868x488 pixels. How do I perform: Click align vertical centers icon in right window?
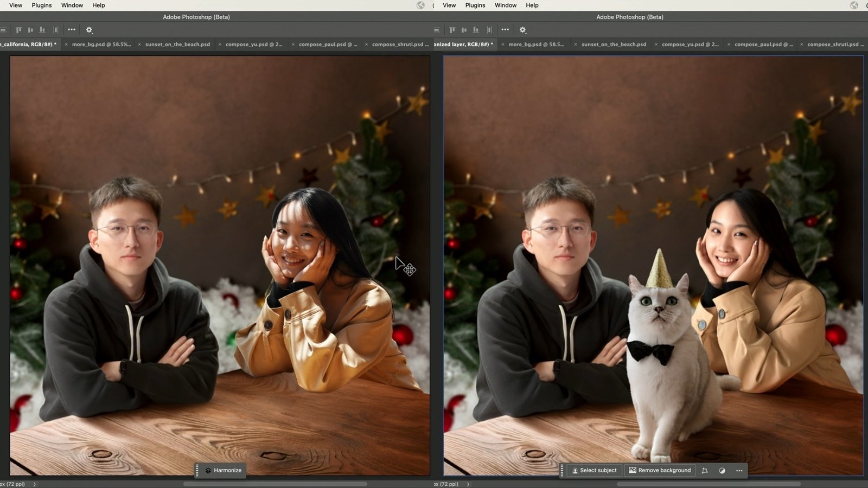[x=464, y=30]
